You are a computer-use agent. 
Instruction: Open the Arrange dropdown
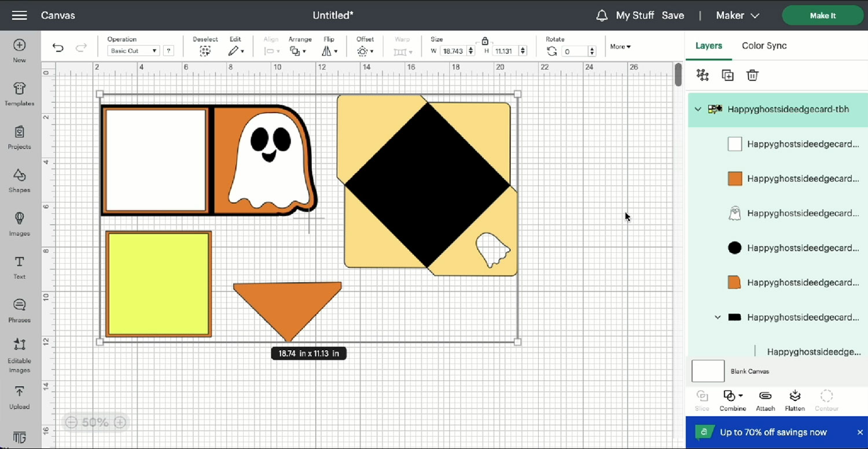[297, 51]
